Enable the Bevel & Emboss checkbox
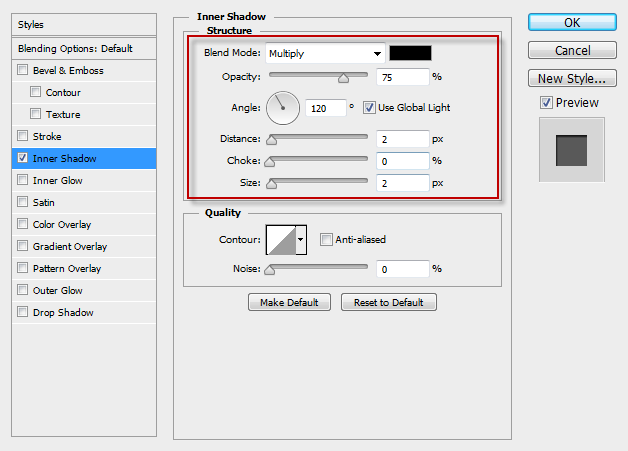The height and width of the screenshot is (451, 628). pos(23,70)
